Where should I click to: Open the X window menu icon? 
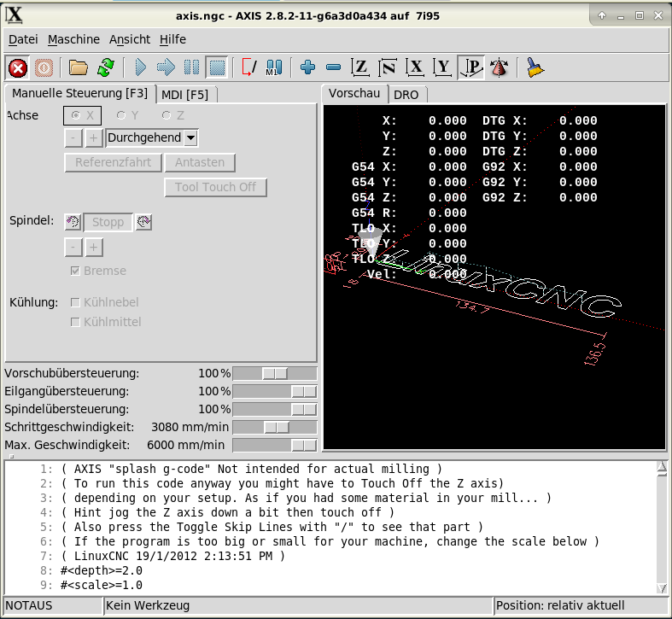click(14, 15)
